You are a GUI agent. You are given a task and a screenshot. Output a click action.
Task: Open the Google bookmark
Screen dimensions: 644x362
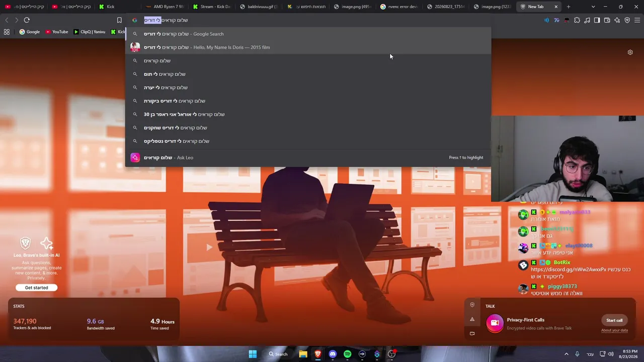29,32
